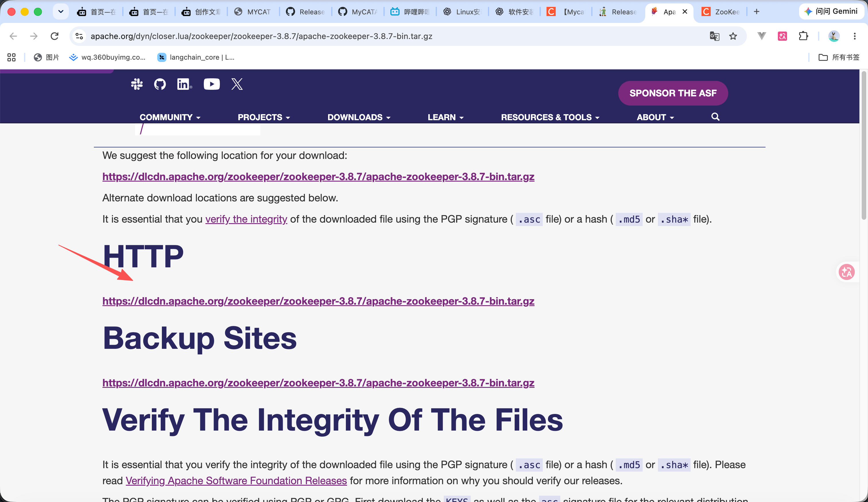This screenshot has width=868, height=502.
Task: Open the profile avatar icon
Action: coord(834,36)
